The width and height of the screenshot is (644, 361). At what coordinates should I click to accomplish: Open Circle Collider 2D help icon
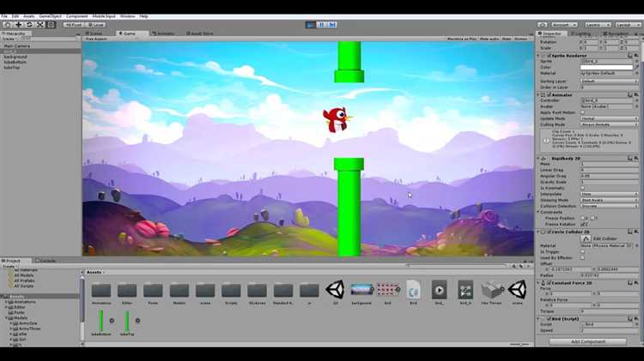(630, 232)
